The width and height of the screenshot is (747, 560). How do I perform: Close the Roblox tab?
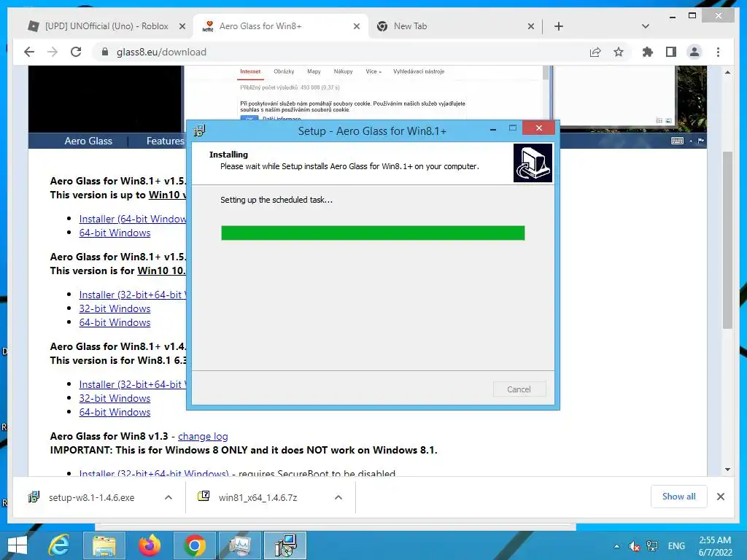point(182,26)
